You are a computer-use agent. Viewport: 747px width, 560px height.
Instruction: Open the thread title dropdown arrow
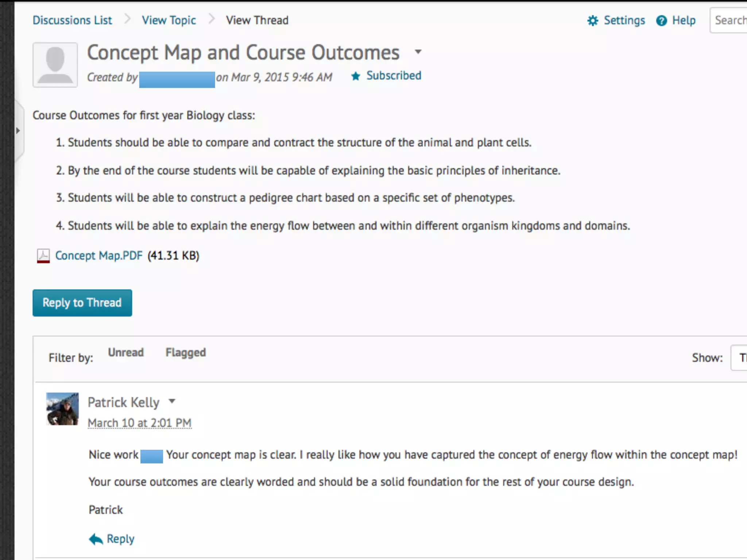point(418,52)
